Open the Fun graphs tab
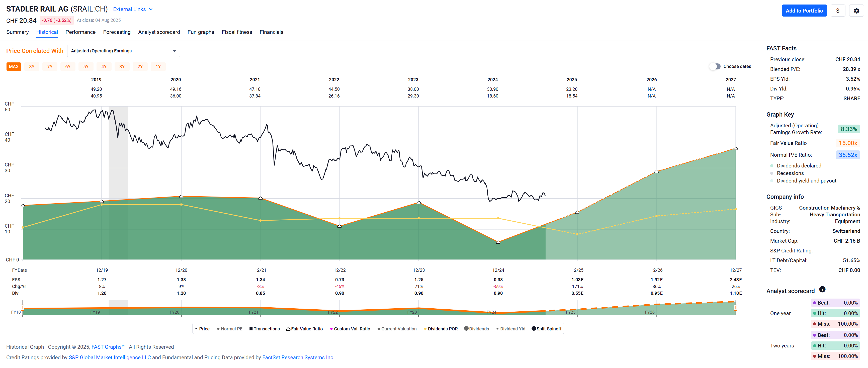 pos(201,32)
